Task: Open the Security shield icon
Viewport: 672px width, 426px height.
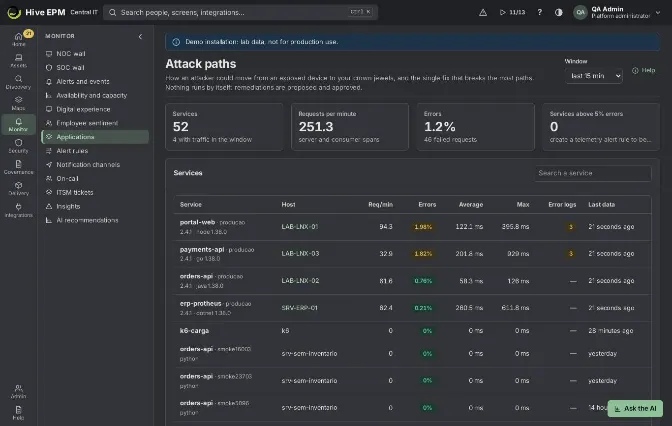Action: pyautogui.click(x=18, y=146)
